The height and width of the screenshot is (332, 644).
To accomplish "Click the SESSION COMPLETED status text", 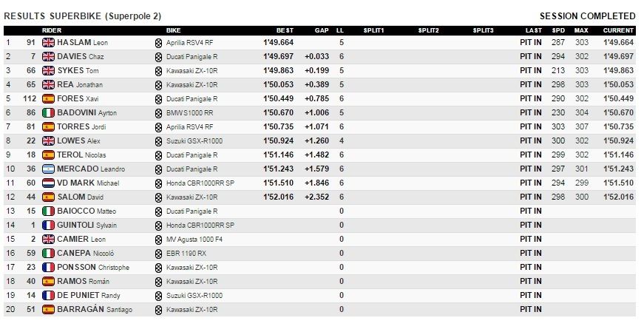I will 587,16.
